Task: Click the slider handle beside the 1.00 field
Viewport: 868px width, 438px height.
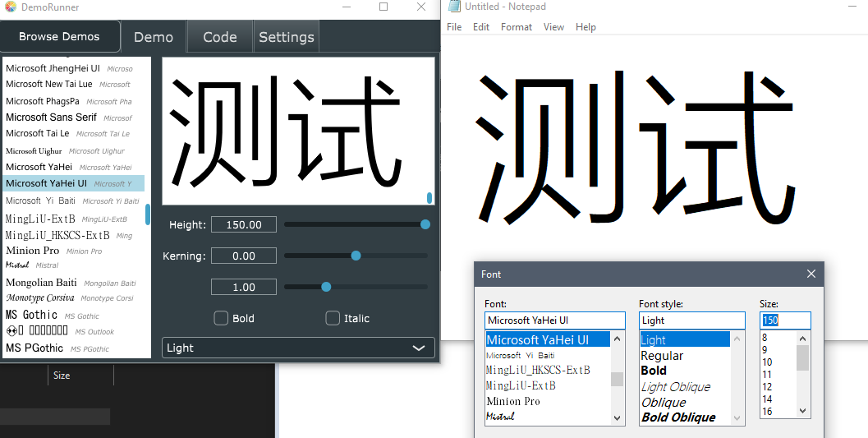Action: pyautogui.click(x=326, y=286)
